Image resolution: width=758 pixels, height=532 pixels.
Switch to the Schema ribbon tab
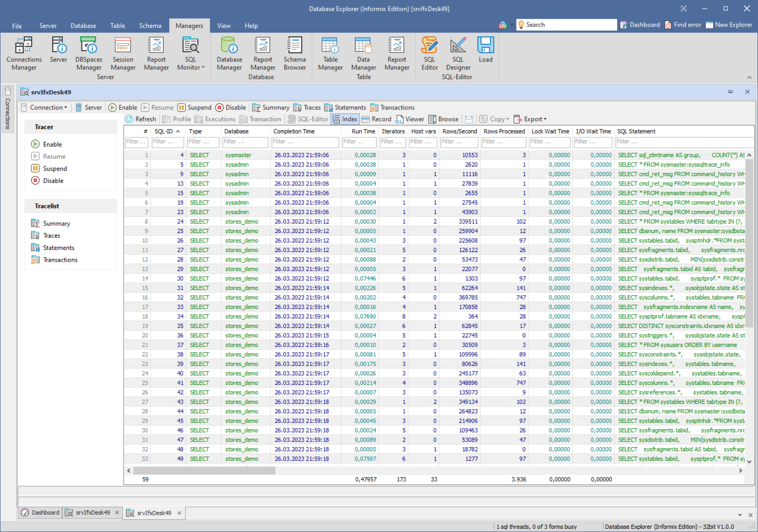coord(150,26)
